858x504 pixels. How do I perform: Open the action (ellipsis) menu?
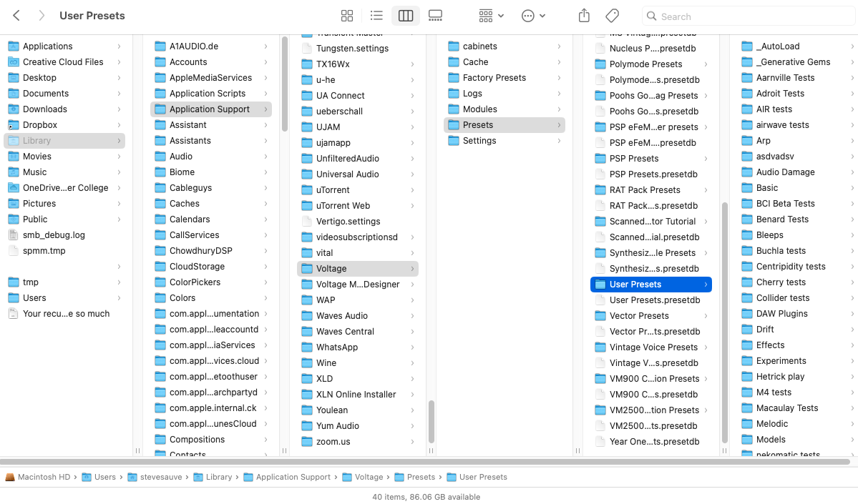pos(533,16)
